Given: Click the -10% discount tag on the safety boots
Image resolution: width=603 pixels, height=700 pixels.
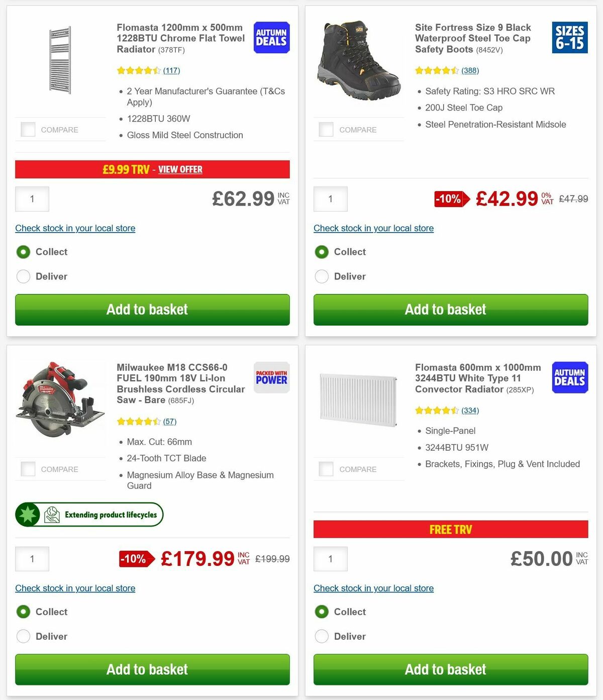Looking at the screenshot, I should 449,199.
